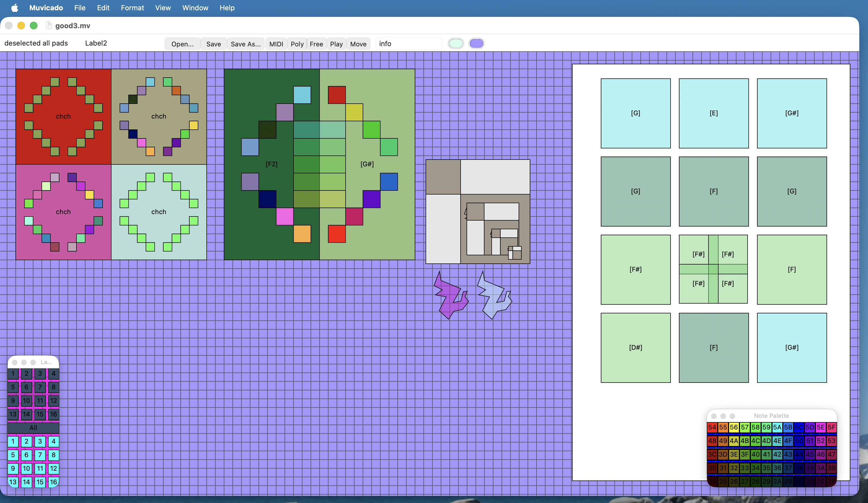Click the mint green color pill
Screen dimensions: 868x503
pos(456,43)
